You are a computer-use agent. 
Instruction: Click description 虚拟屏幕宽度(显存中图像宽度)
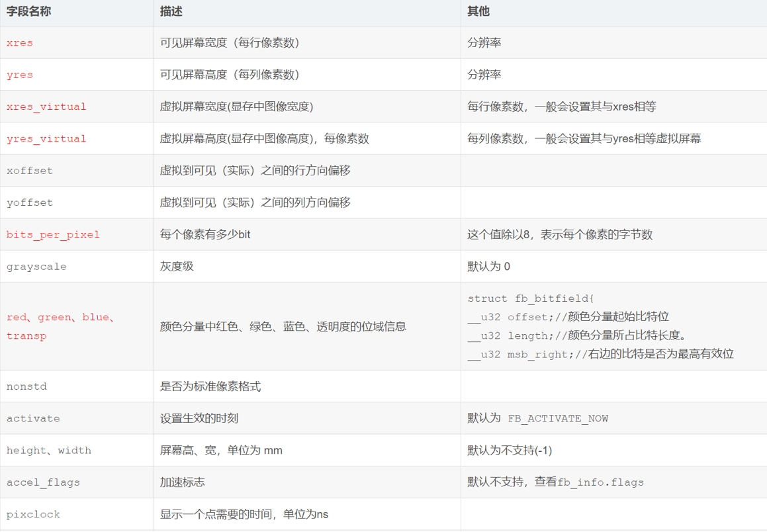pos(236,107)
